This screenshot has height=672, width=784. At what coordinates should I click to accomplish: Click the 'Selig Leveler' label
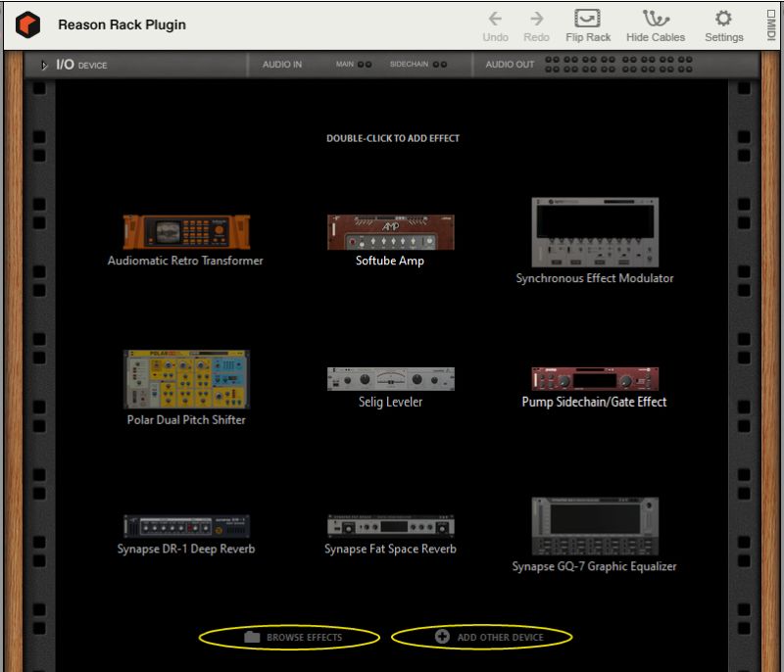tap(390, 403)
